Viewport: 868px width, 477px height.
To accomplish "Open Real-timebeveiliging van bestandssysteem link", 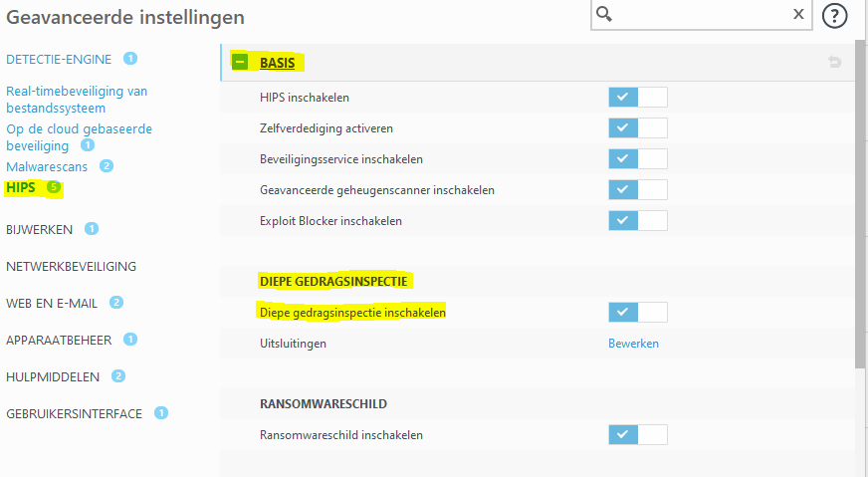I will [x=77, y=99].
